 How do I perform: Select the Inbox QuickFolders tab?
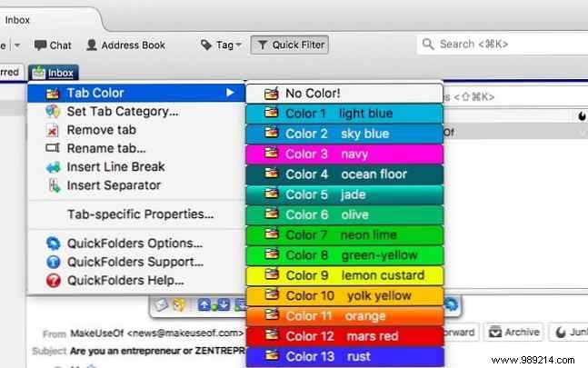[54, 73]
